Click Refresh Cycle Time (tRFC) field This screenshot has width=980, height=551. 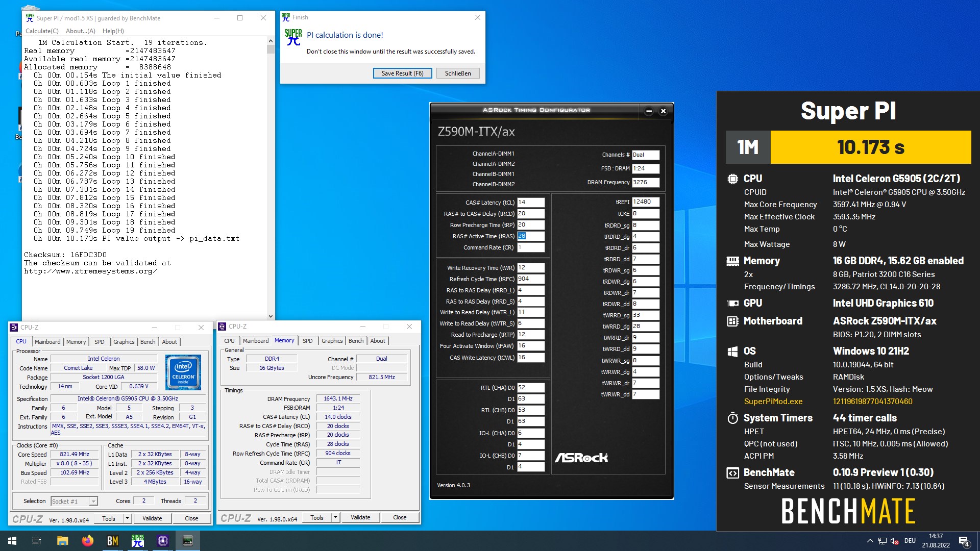pos(531,279)
